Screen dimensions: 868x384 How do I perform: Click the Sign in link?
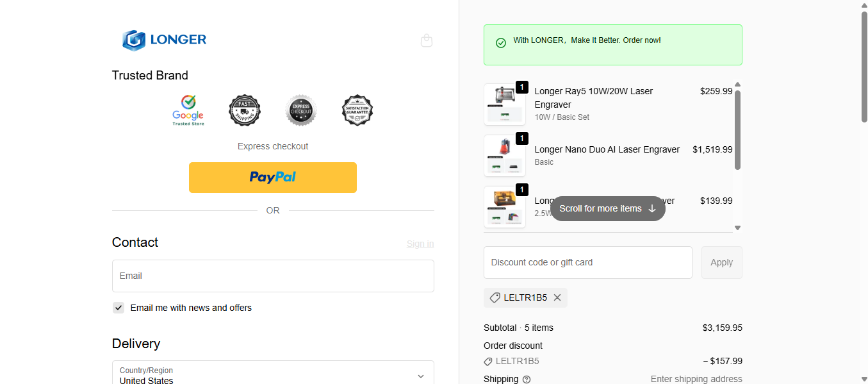[420, 244]
